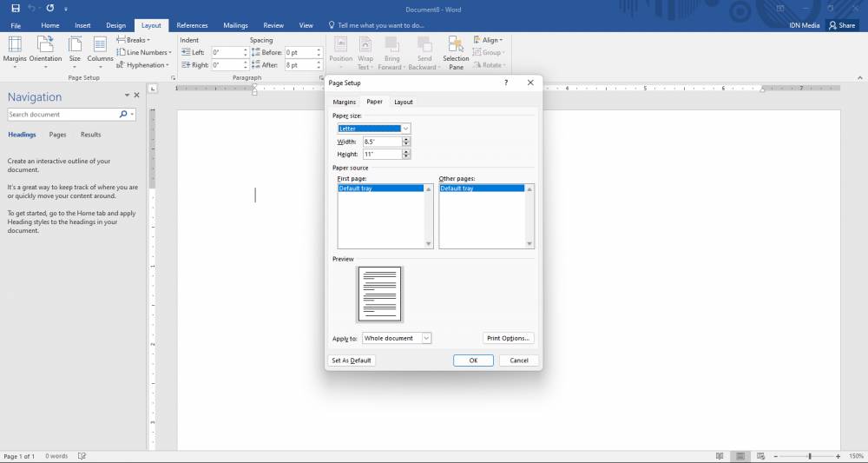Select Default tray under First page

pos(381,189)
